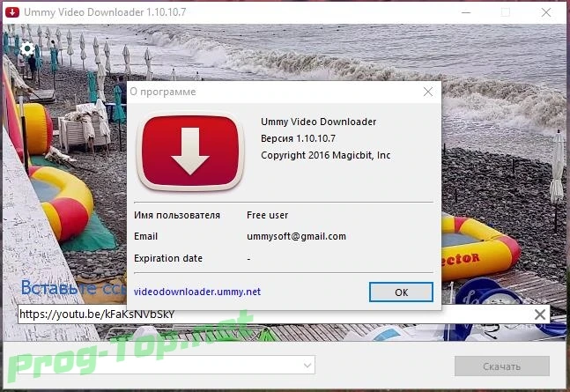Image resolution: width=570 pixels, height=392 pixels.
Task: Click the Версия 1.10.10.7 text
Action: [x=298, y=138]
